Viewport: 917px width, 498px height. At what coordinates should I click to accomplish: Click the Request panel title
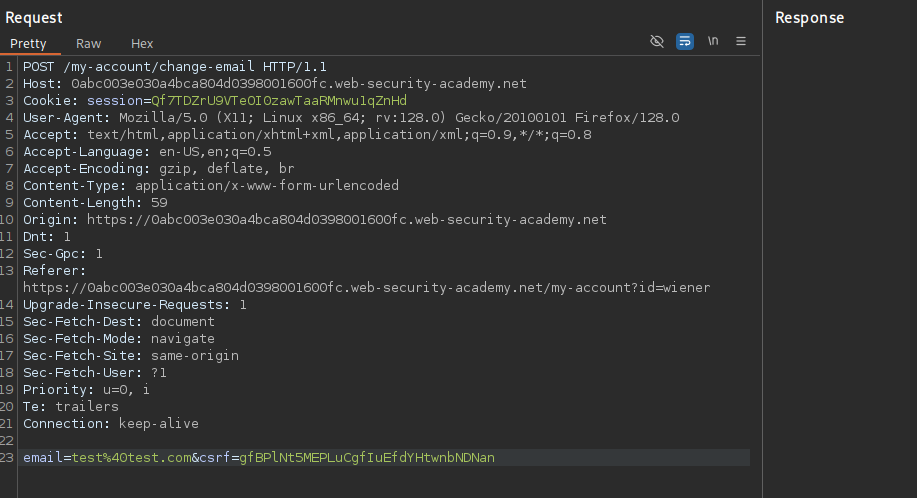point(34,17)
